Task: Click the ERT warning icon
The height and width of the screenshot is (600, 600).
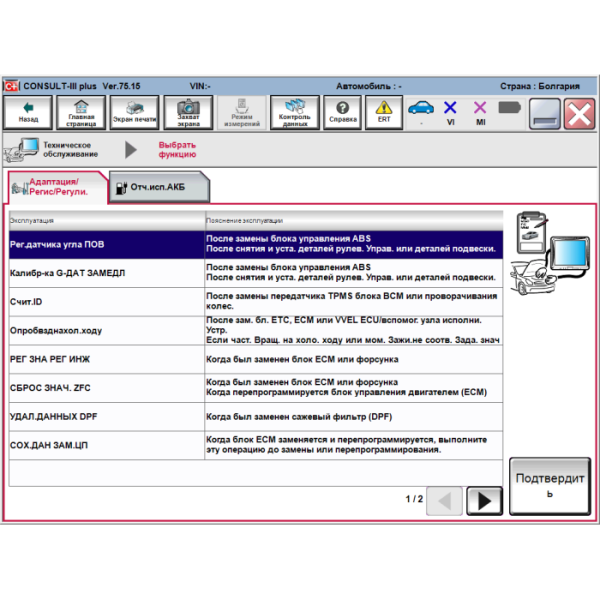Action: 384,112
